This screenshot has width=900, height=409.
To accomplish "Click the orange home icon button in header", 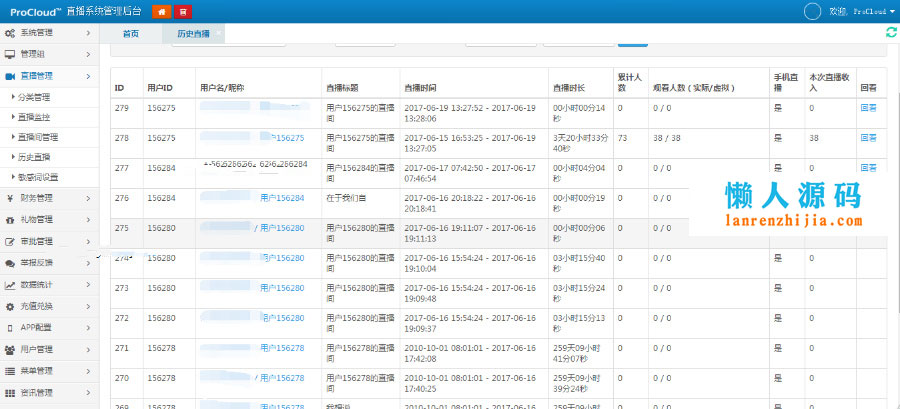I will (162, 11).
